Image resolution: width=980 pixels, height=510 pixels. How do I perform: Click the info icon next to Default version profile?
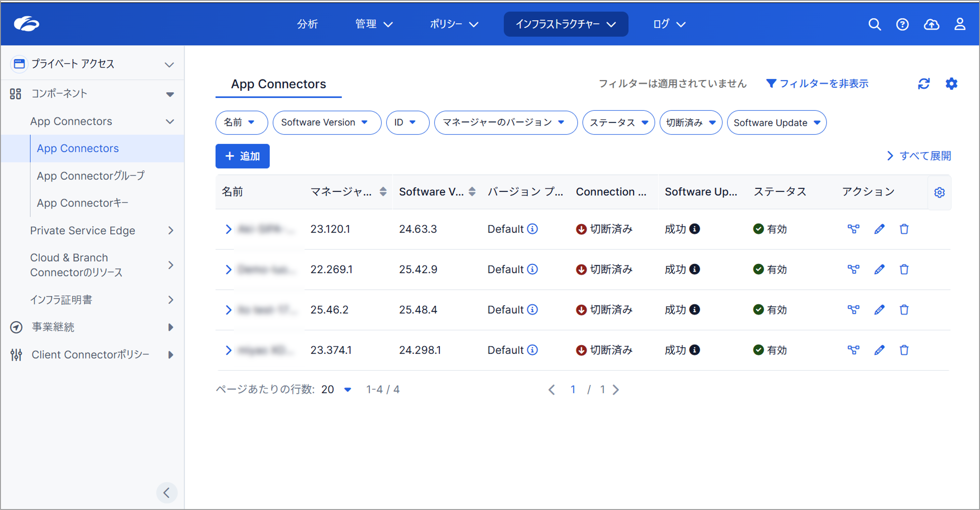point(532,229)
